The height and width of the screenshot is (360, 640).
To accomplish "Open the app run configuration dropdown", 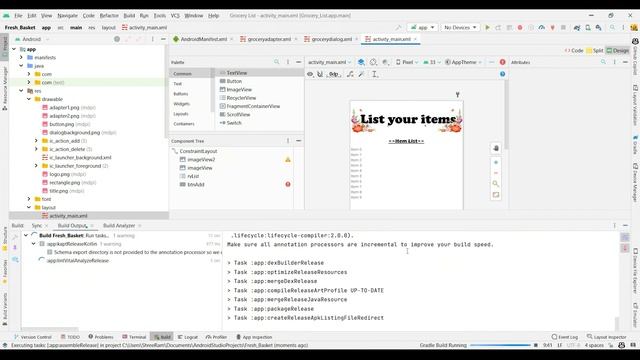I will tap(422, 27).
